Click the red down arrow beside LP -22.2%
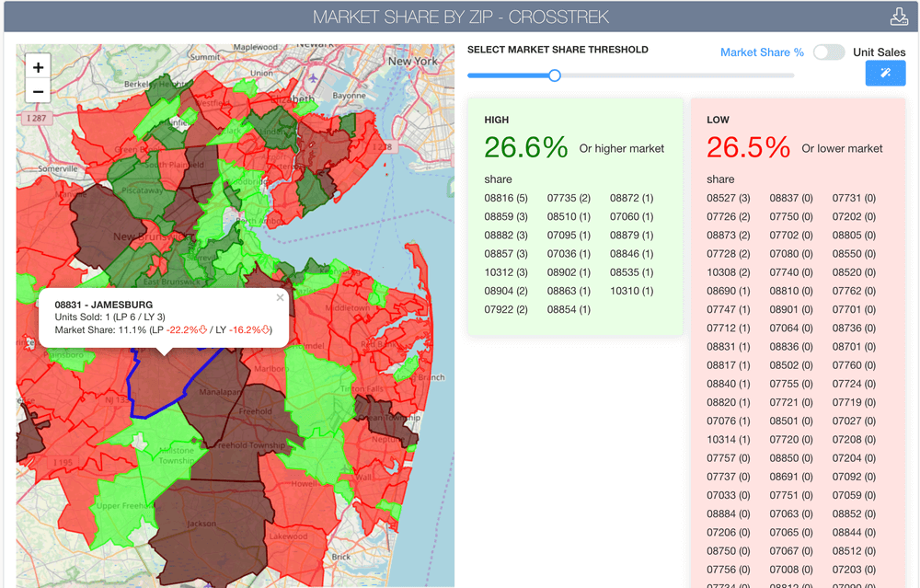 click(201, 329)
